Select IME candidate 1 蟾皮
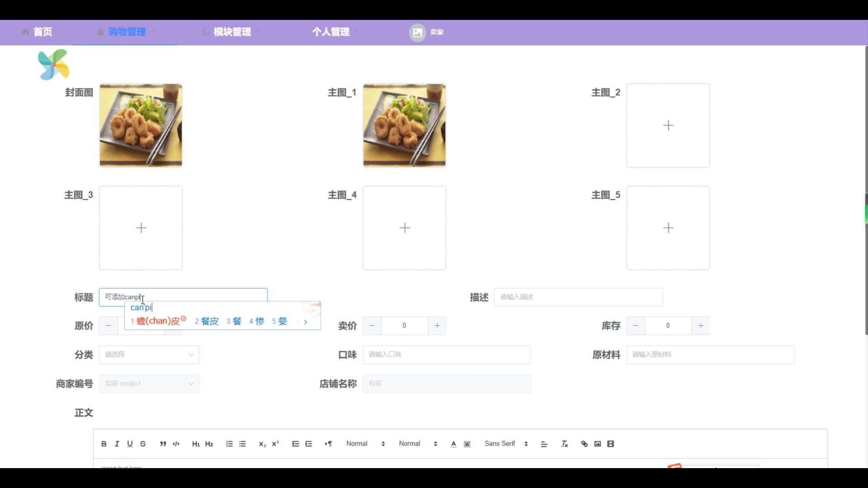The height and width of the screenshot is (488, 868). pos(158,321)
